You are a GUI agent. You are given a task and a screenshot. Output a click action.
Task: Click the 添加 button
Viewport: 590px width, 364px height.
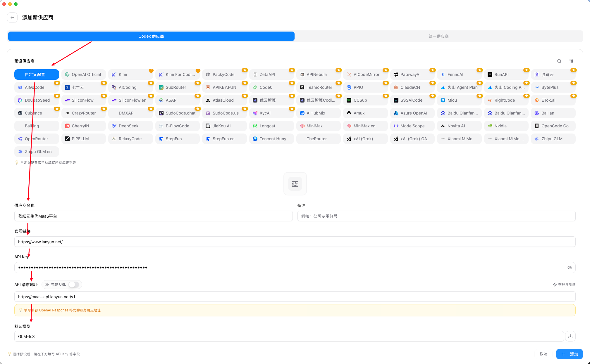tap(569, 354)
